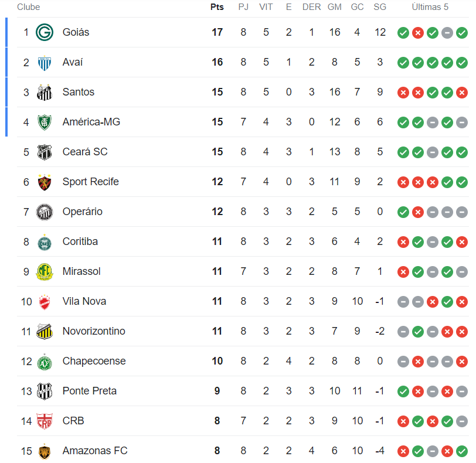Click the Chapecoense green crest icon
Screen dimensions: 476x463
[45, 361]
